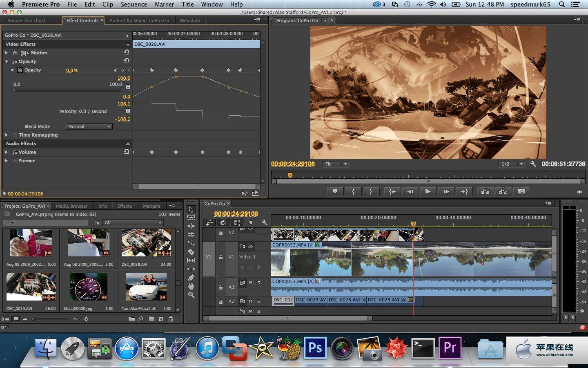This screenshot has width=588, height=368.
Task: Open the Sequence menu
Action: 134,4
